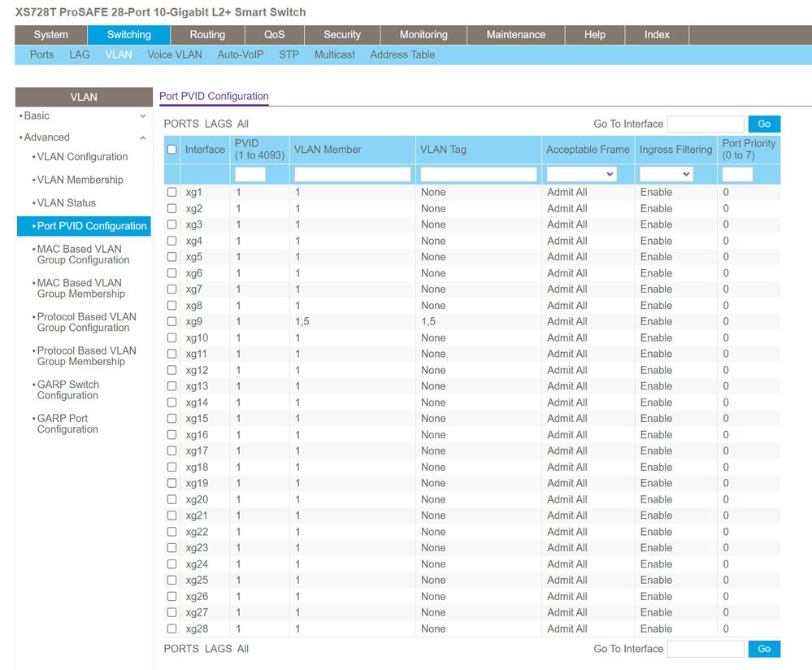Open Protocol Based VLAN Group Configuration
The width and height of the screenshot is (812, 670).
point(86,322)
